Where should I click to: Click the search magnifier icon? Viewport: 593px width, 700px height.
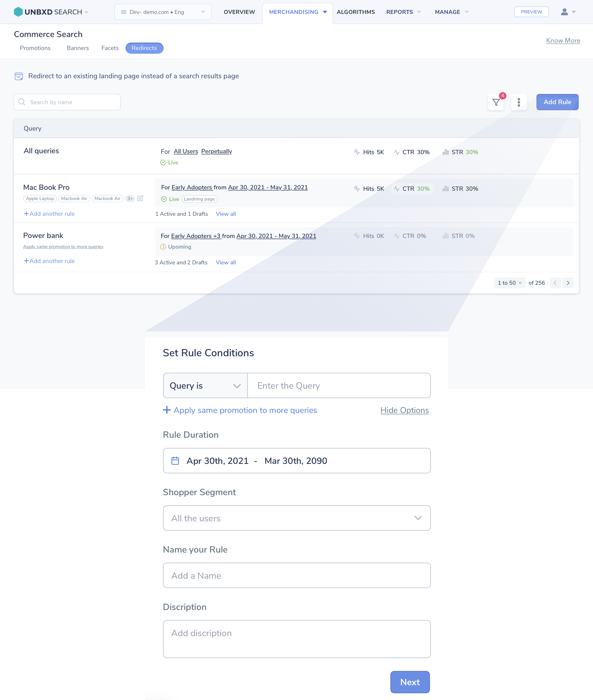pyautogui.click(x=22, y=102)
